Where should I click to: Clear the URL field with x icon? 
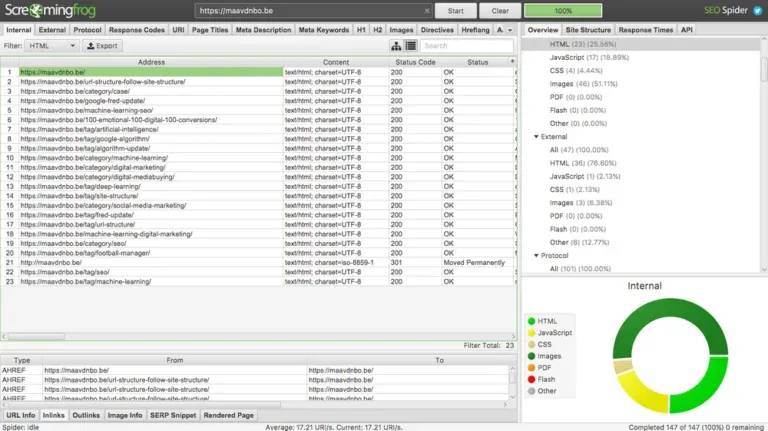pos(427,11)
